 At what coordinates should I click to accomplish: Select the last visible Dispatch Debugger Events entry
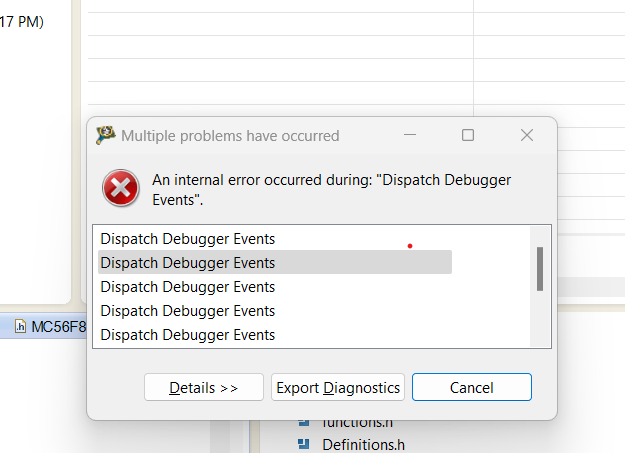click(x=188, y=335)
